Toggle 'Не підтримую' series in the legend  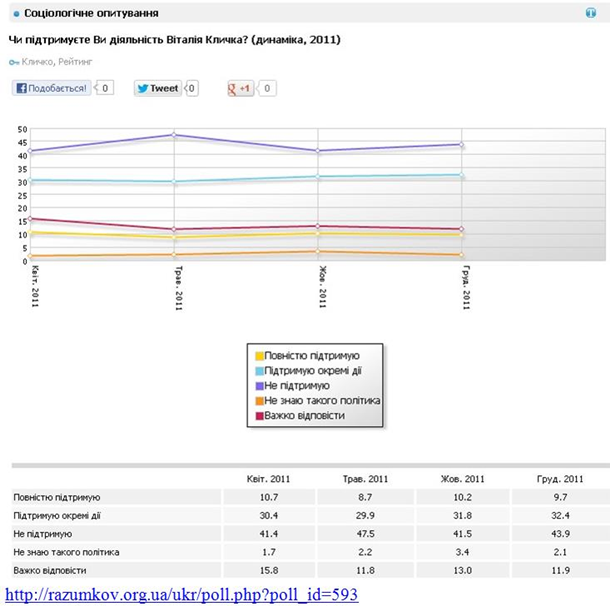click(x=299, y=385)
